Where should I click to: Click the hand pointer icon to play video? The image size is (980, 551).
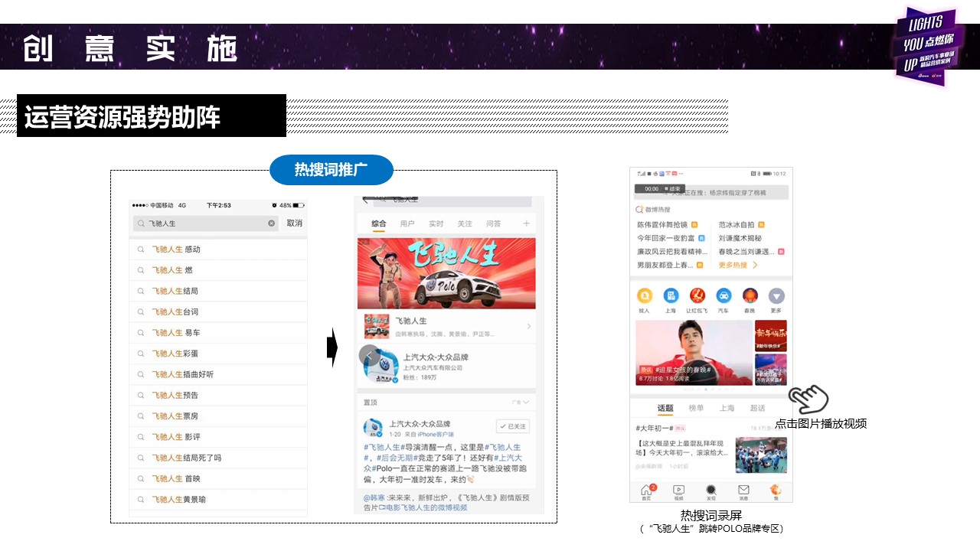(x=808, y=399)
